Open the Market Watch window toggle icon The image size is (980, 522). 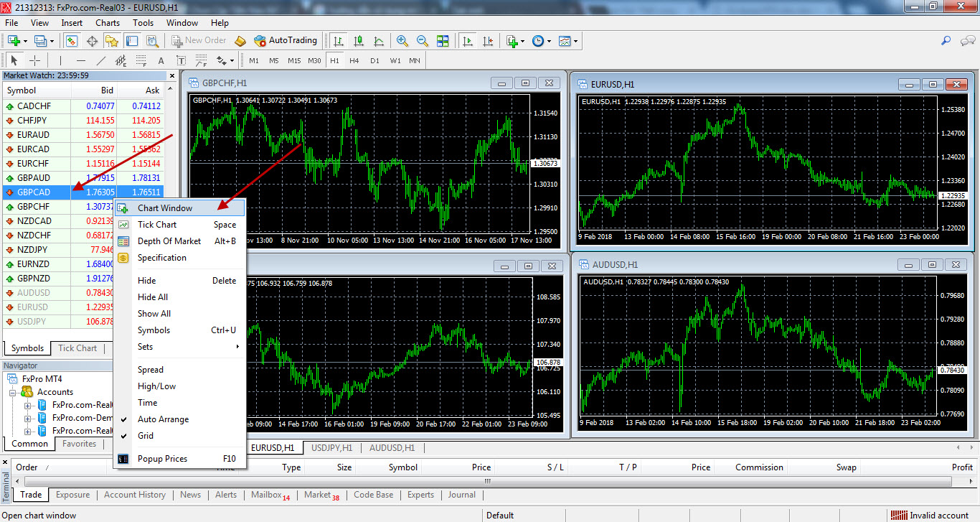pyautogui.click(x=72, y=41)
